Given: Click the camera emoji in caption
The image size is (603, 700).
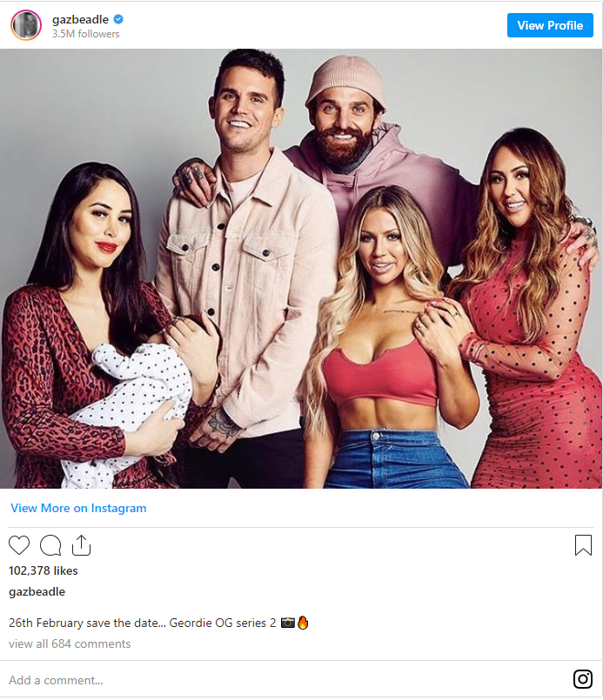Looking at the screenshot, I should point(288,623).
